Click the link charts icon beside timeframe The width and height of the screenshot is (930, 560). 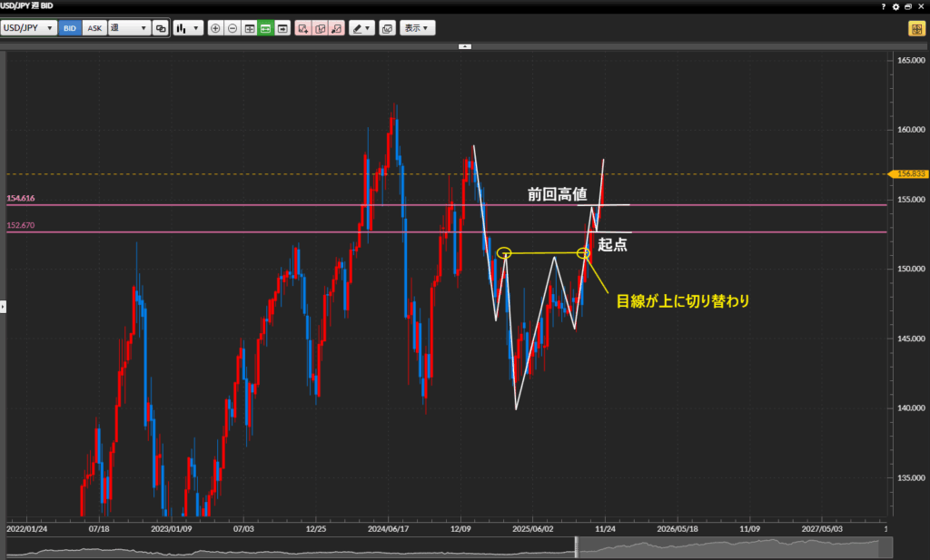161,28
